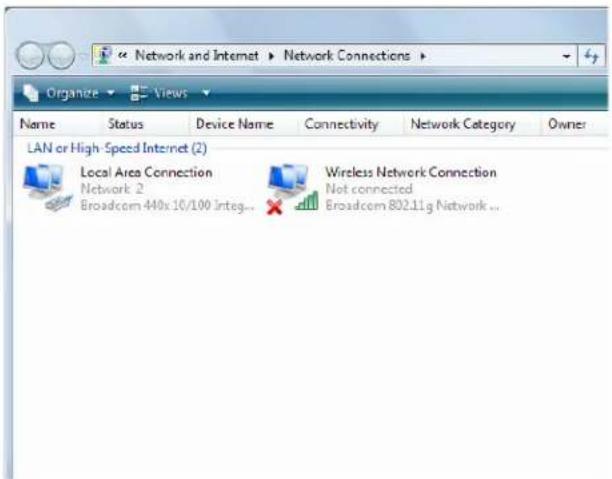Click the Views toolbar icon
Screen dimensions: 612x479
(x=139, y=93)
